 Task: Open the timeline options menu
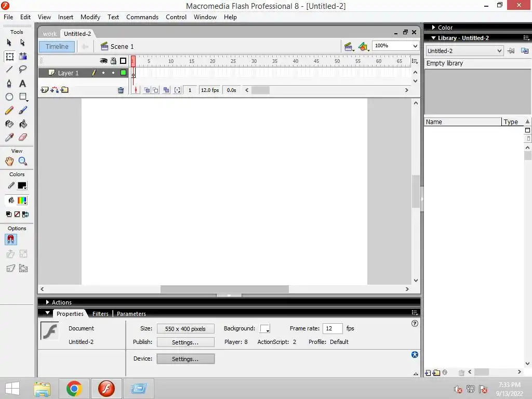point(414,61)
